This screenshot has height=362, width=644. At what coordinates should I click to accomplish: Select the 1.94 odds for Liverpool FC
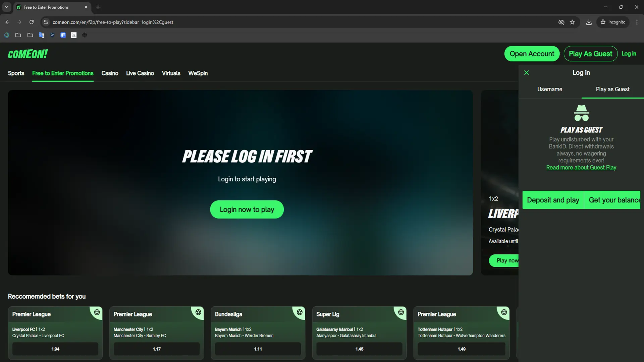tap(55, 349)
